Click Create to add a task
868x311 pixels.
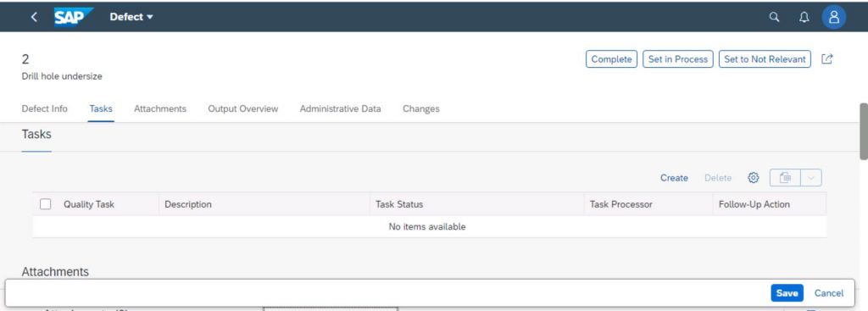point(674,178)
